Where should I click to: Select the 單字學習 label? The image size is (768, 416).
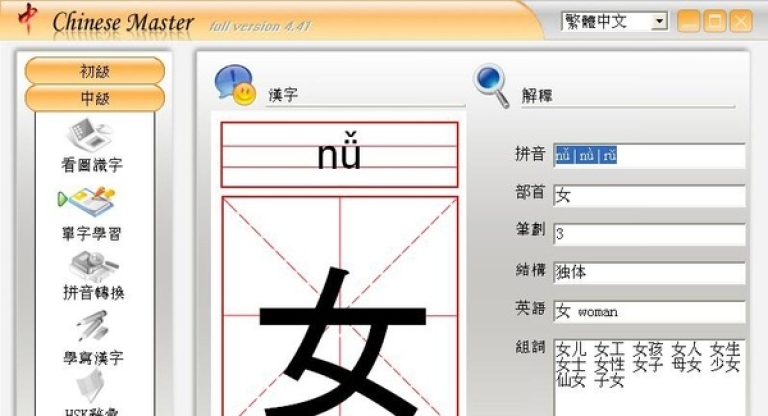tap(92, 233)
